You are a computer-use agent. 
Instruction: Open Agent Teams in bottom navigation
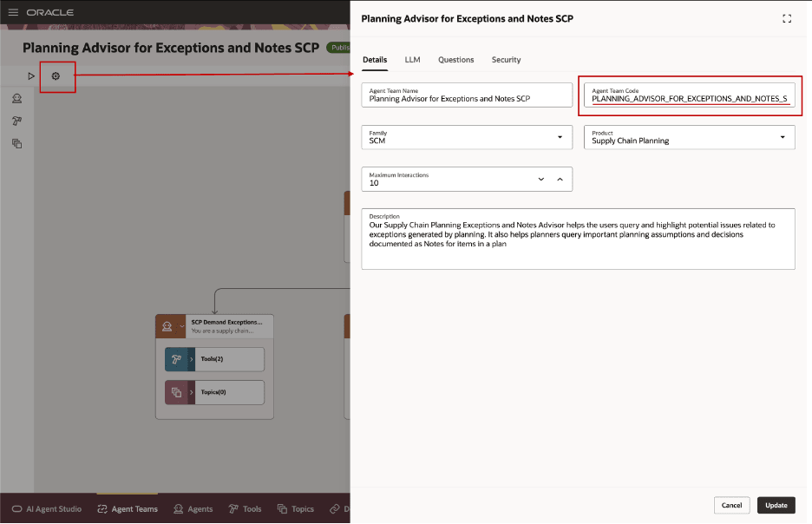pyautogui.click(x=128, y=509)
